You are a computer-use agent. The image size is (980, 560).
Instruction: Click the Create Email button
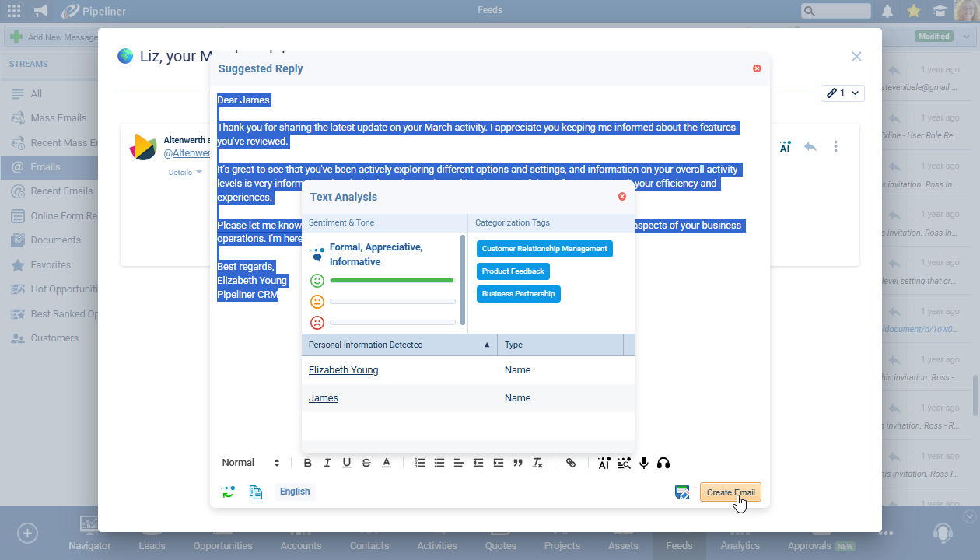pyautogui.click(x=730, y=492)
